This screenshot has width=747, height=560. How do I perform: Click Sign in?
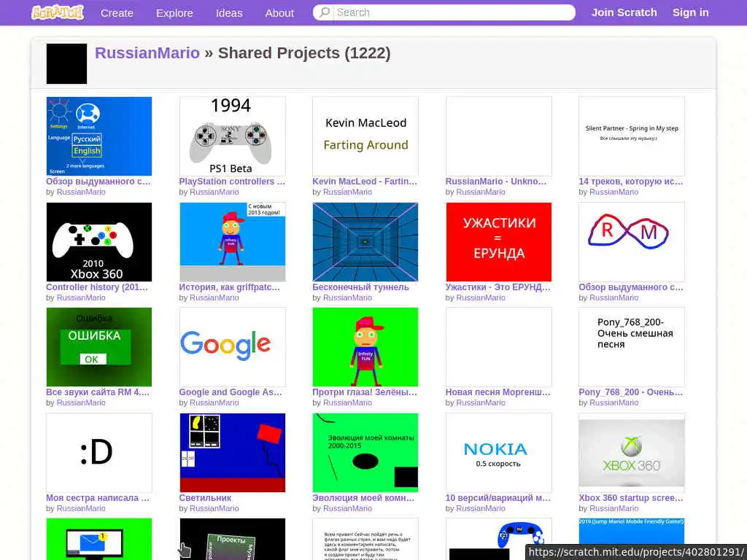(690, 12)
